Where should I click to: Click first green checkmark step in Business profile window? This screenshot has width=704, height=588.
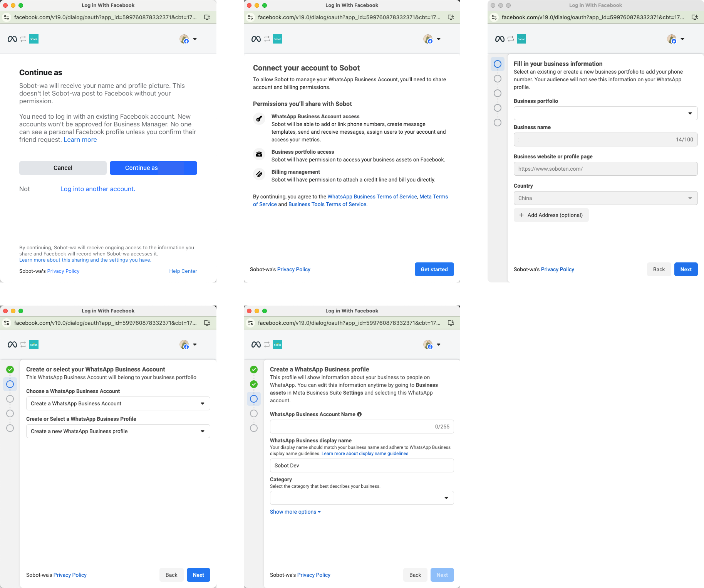(x=254, y=370)
